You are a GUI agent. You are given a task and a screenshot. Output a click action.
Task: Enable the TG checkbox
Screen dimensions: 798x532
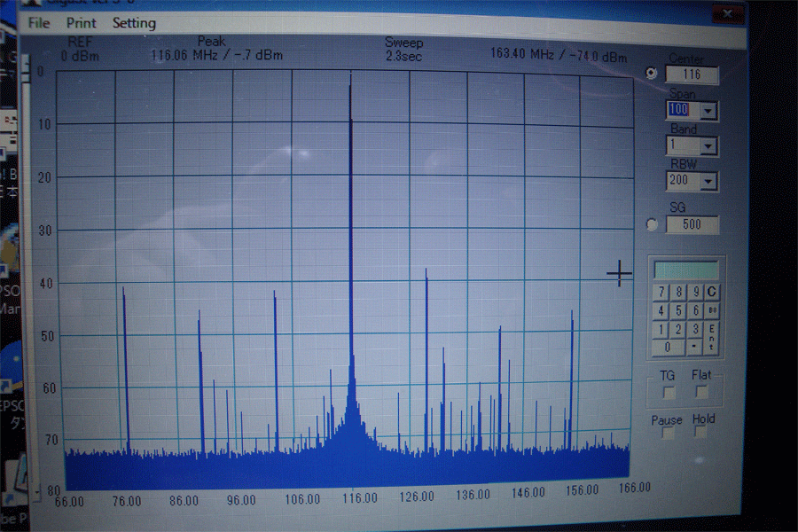pos(669,391)
